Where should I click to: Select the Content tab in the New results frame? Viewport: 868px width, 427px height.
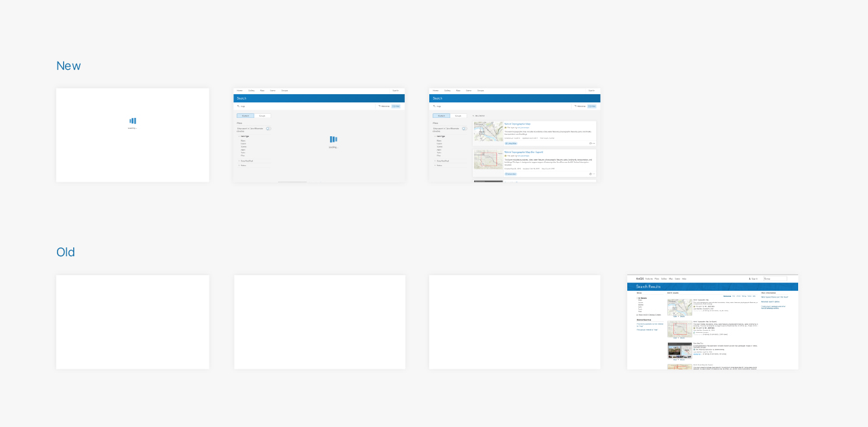coord(441,116)
